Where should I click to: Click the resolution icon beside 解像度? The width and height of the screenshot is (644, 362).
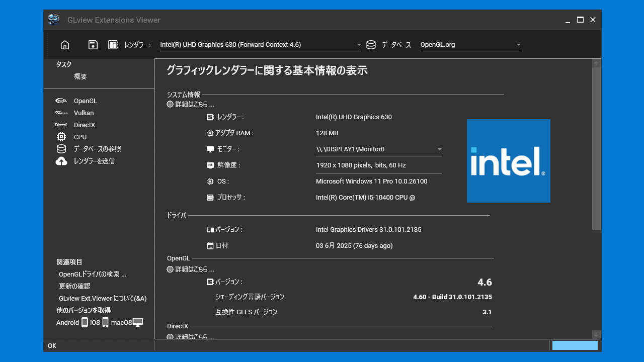(x=210, y=165)
